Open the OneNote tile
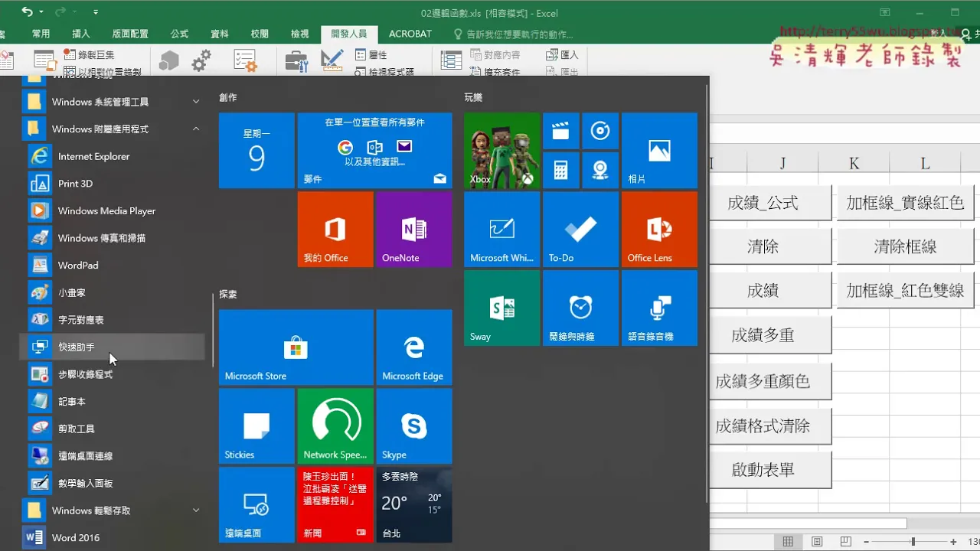The width and height of the screenshot is (980, 551). tap(414, 230)
